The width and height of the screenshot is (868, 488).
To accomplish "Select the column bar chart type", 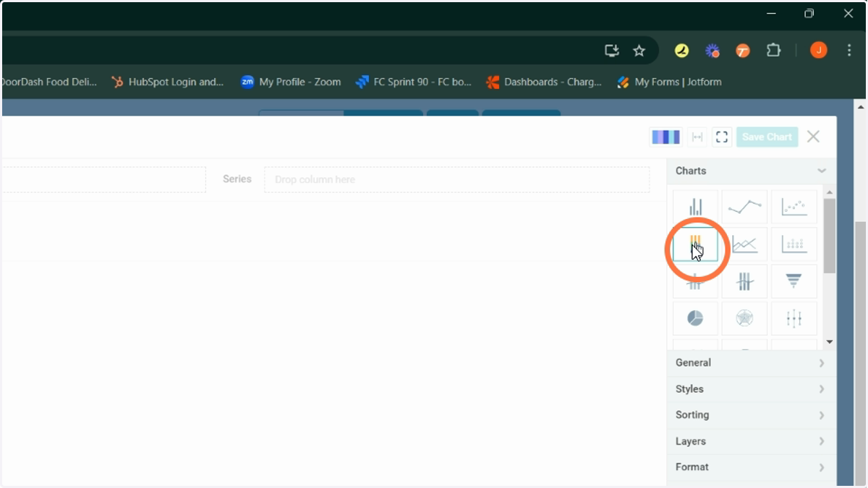I will pos(695,207).
